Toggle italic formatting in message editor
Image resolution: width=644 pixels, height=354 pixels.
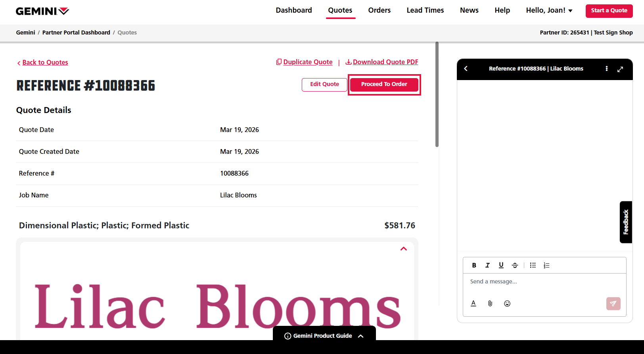tap(487, 265)
